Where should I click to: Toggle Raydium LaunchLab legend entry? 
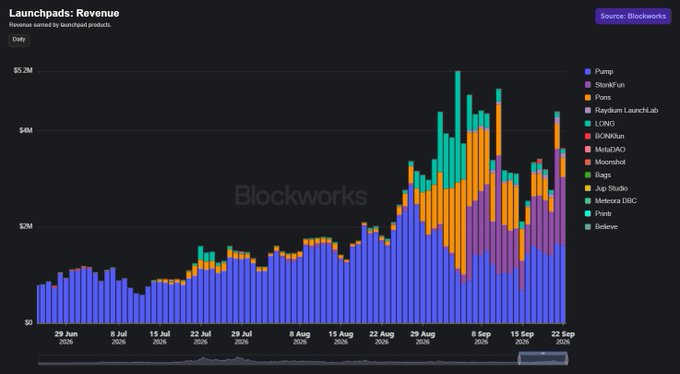(x=621, y=111)
